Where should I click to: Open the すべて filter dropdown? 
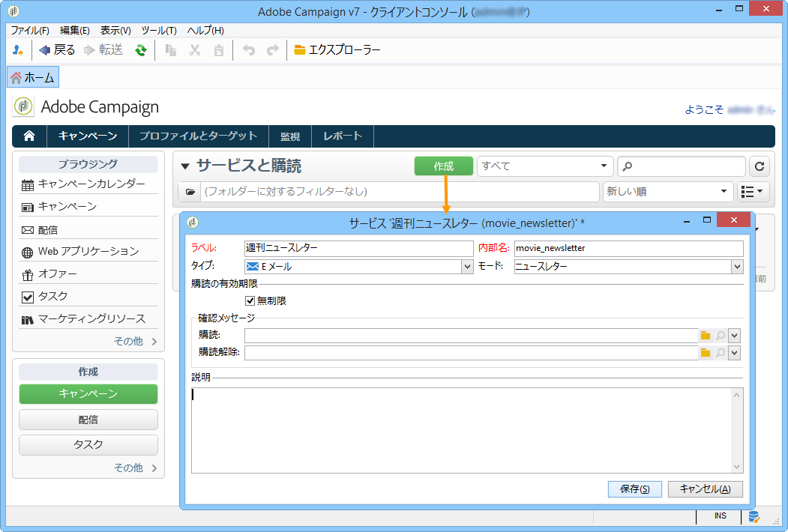(545, 166)
